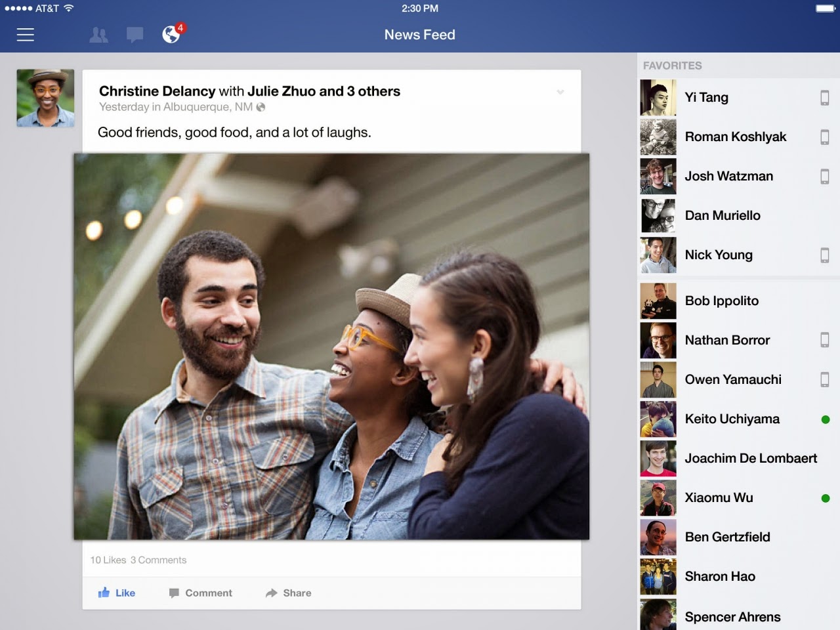Image resolution: width=840 pixels, height=630 pixels.
Task: Open the friend requests icon
Action: (98, 35)
